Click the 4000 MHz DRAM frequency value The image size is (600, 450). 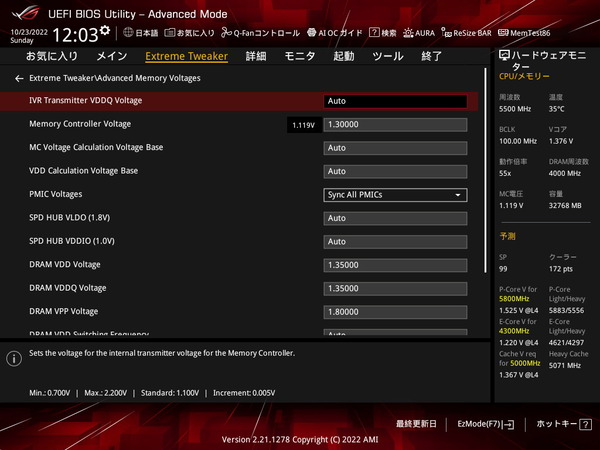565,173
